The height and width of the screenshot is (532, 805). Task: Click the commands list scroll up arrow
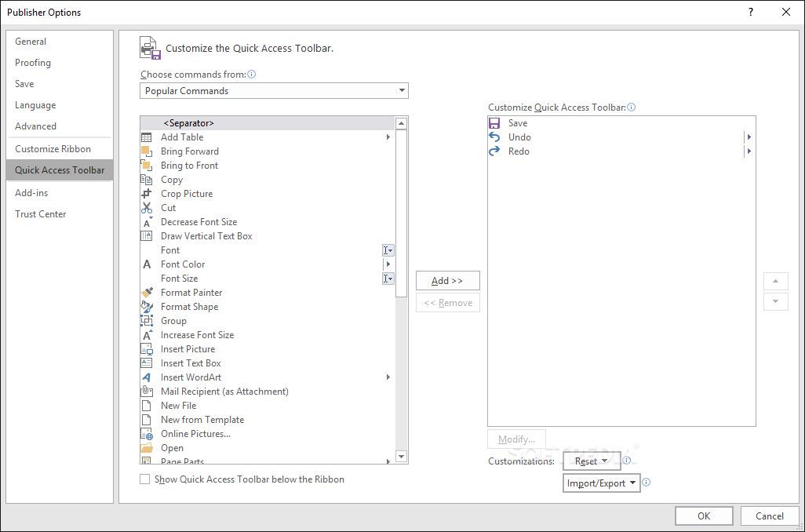402,123
